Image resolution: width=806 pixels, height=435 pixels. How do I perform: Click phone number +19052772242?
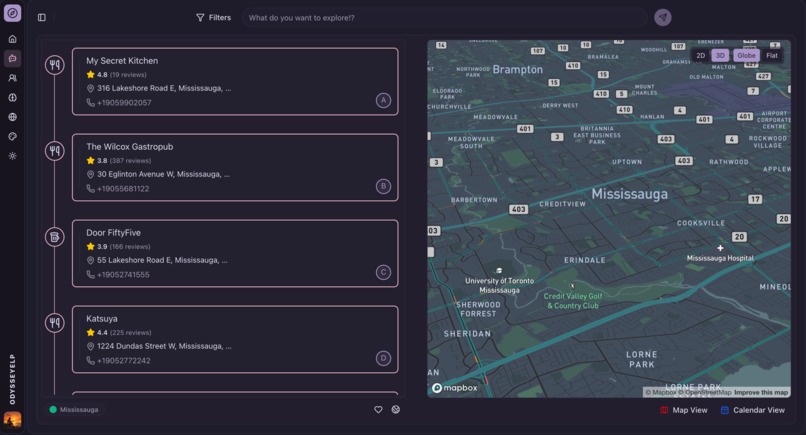pyautogui.click(x=123, y=360)
